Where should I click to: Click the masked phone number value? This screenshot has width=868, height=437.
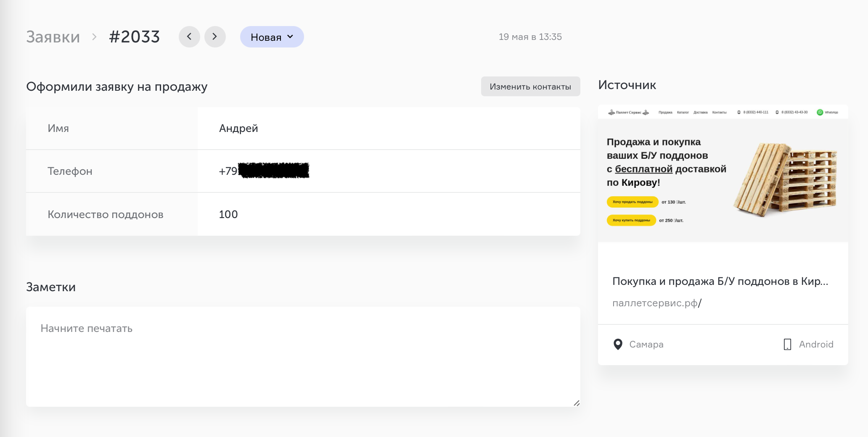point(264,171)
